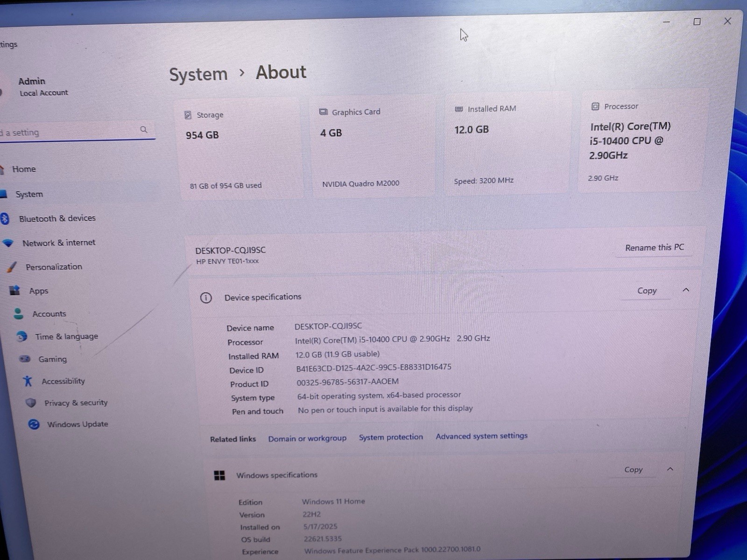Click the Windows Update sync icon
This screenshot has height=560, width=747.
34,424
